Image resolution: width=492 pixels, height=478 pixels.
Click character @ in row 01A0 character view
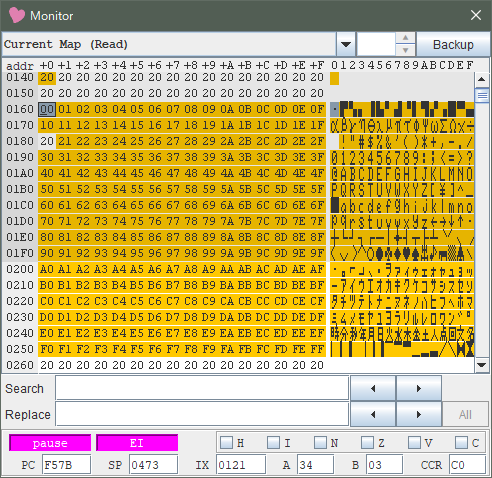click(334, 173)
